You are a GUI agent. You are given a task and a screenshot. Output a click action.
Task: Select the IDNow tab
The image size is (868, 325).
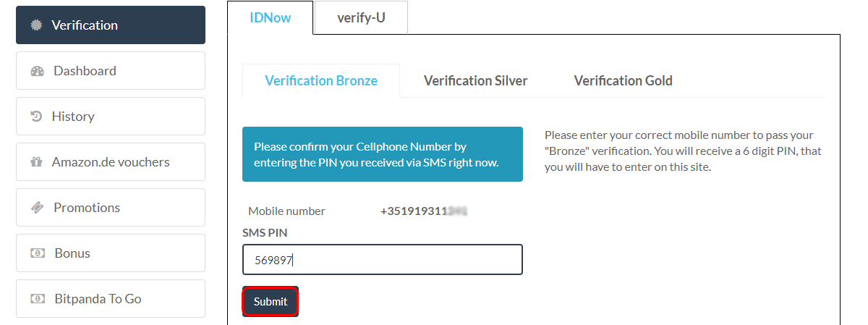tap(271, 17)
